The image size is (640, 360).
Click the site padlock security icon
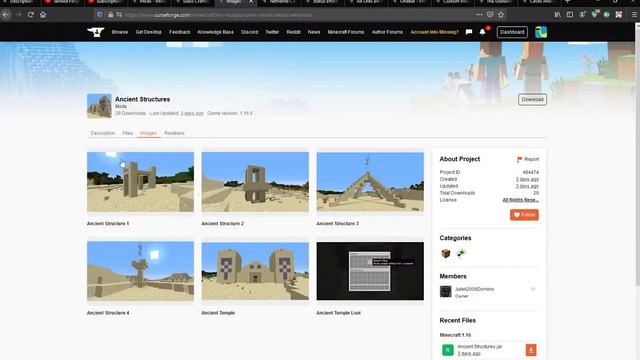111,15
